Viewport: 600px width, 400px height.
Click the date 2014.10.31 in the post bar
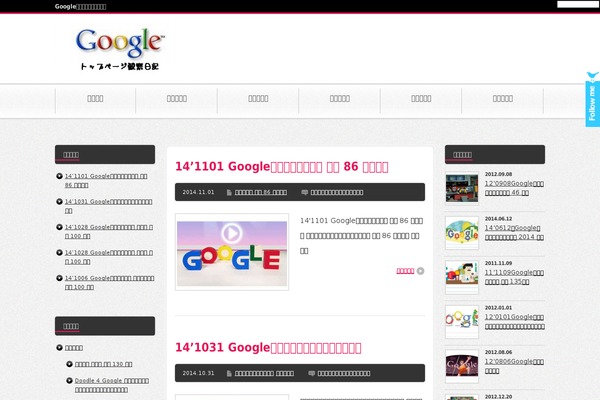click(x=198, y=373)
